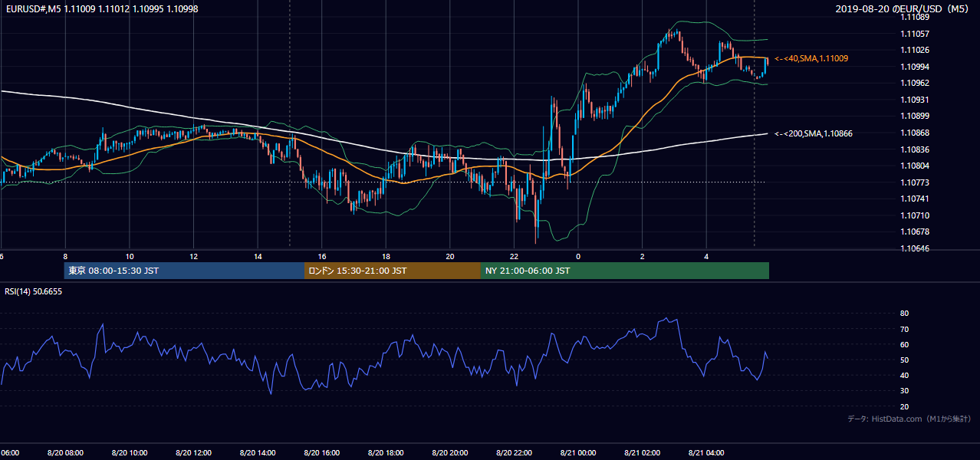Click price axis label 1.10804
This screenshot has width=980, height=460.
tap(916, 166)
